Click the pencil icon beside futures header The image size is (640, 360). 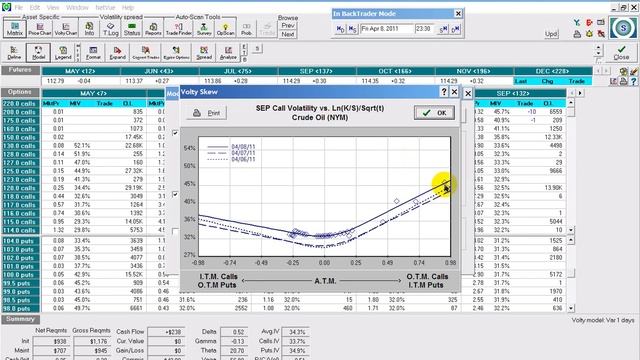(633, 71)
